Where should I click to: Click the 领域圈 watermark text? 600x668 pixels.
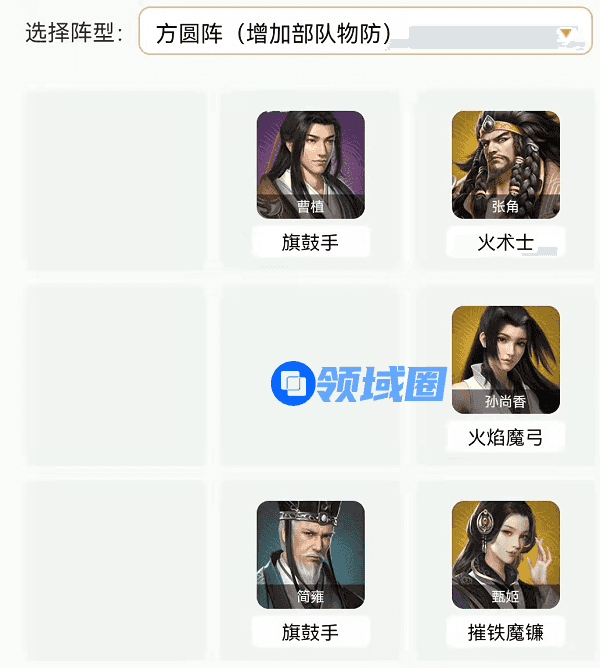(x=382, y=383)
